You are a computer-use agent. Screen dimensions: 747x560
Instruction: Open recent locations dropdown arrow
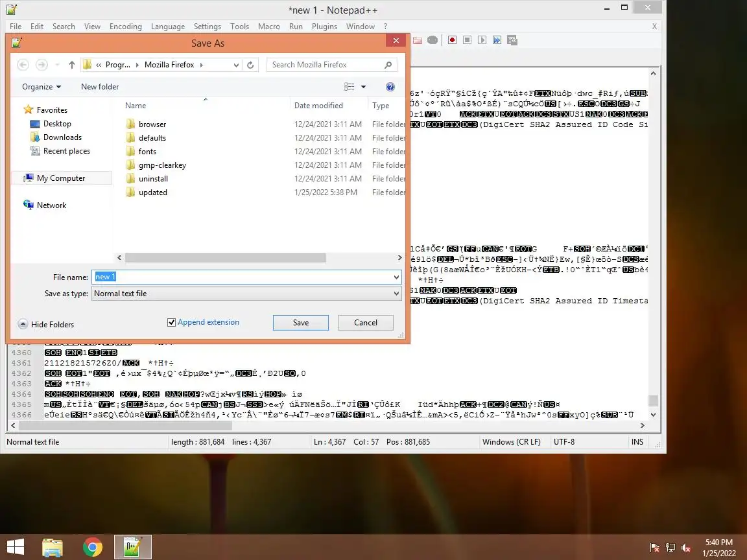tap(57, 65)
